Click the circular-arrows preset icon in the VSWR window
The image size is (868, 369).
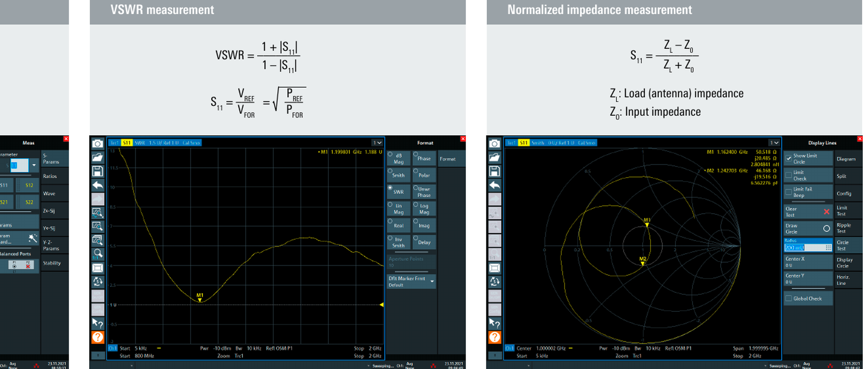pos(97,281)
